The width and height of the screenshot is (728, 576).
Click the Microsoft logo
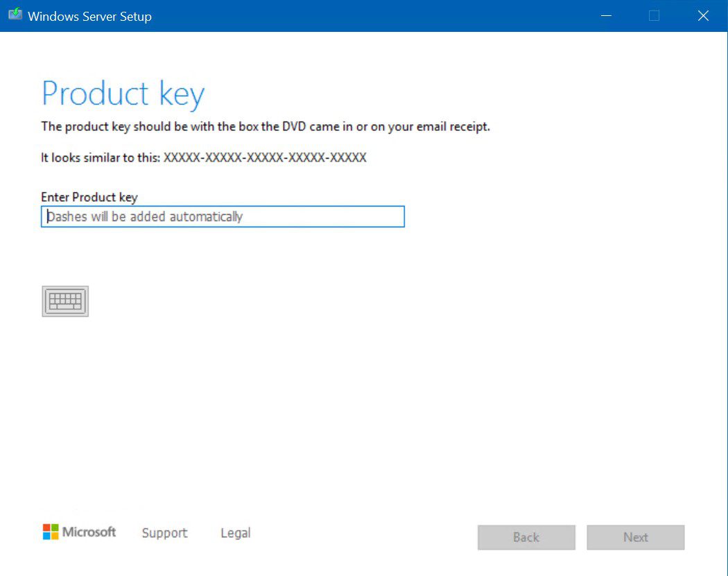79,532
